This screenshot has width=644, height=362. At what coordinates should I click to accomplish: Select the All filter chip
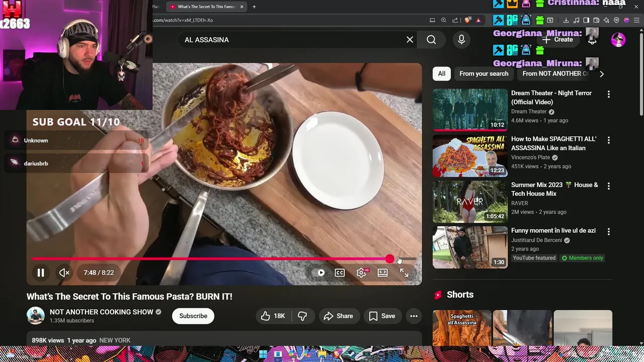(x=441, y=73)
